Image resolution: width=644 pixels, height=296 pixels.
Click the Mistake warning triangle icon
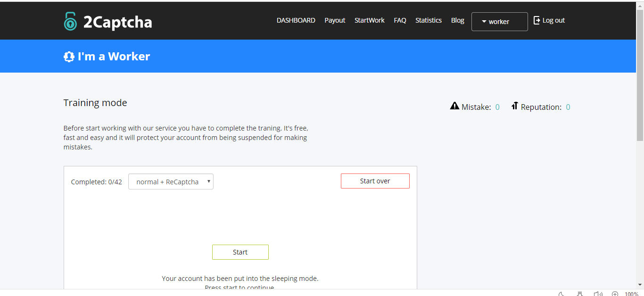pos(454,106)
